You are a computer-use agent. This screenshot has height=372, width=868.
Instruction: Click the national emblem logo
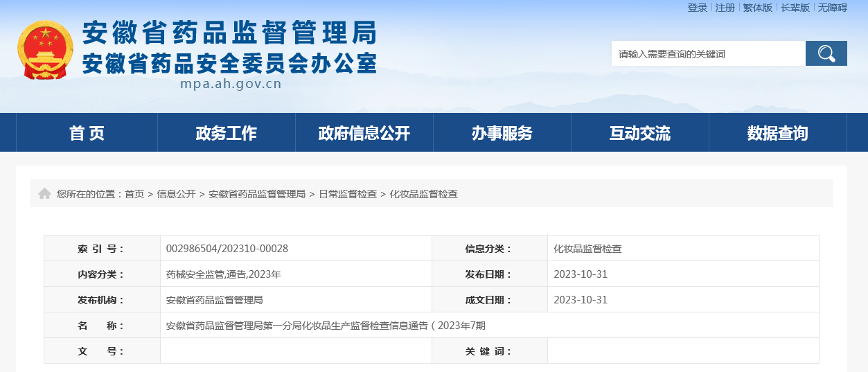click(45, 50)
